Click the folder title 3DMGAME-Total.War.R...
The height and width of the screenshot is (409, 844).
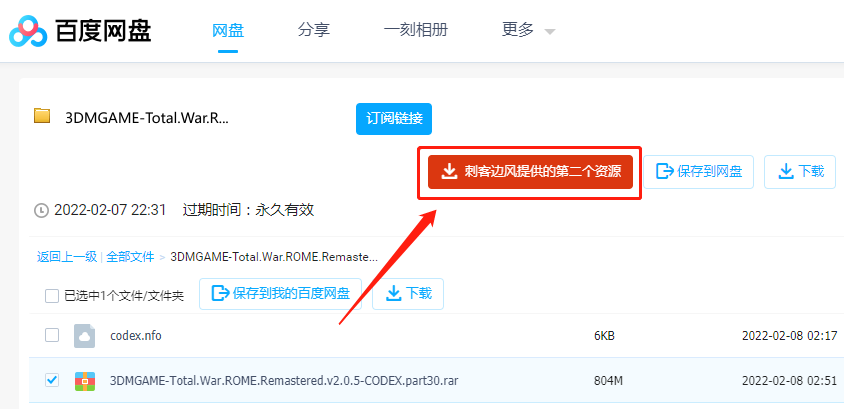click(146, 118)
